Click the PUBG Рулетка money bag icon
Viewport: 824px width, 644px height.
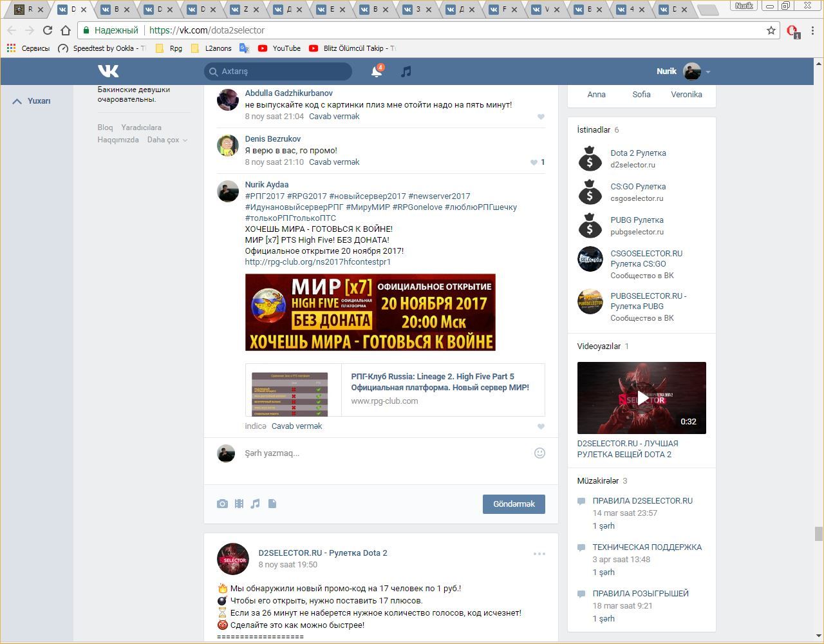click(x=590, y=225)
